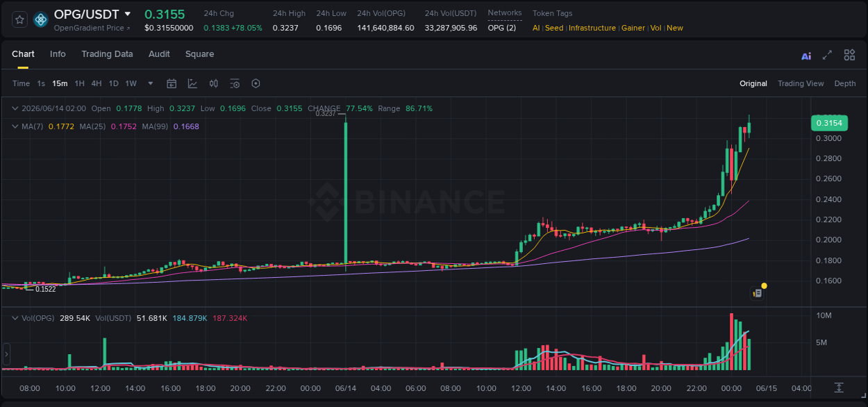Click the 0.3237 high price marker
Screen dimensions: 868x407
click(x=326, y=113)
